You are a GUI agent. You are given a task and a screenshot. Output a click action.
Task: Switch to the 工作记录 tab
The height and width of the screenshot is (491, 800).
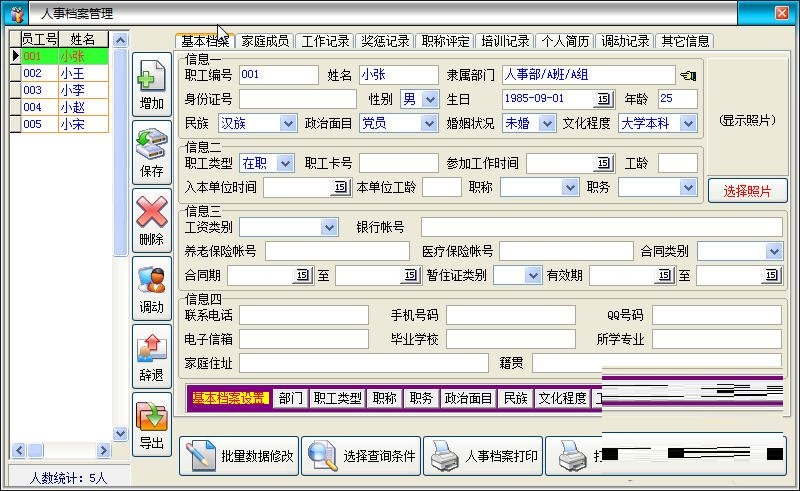pos(325,41)
